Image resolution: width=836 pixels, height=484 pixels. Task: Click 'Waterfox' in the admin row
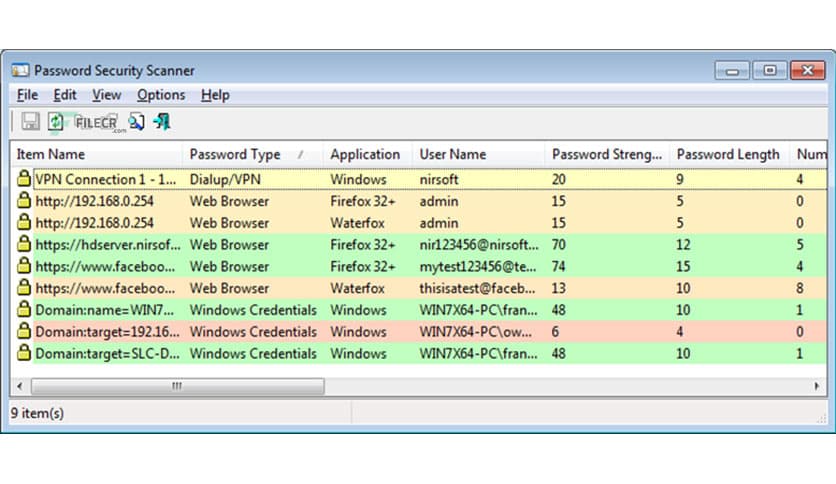357,223
